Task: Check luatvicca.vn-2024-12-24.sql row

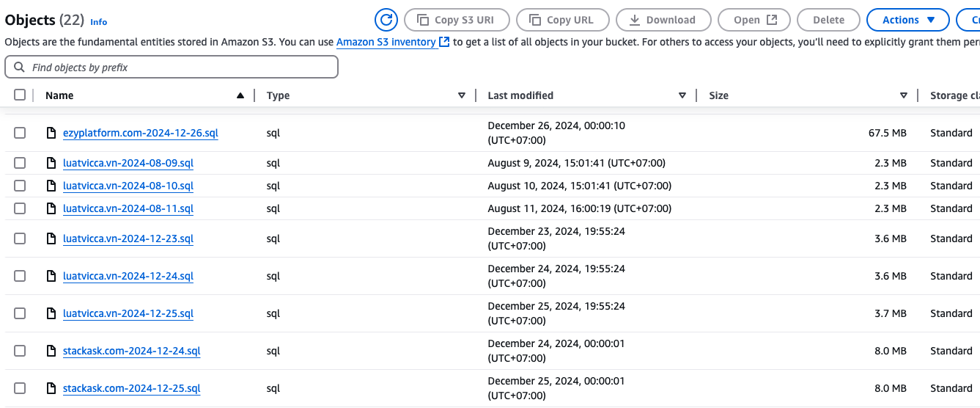Action: pyautogui.click(x=20, y=276)
